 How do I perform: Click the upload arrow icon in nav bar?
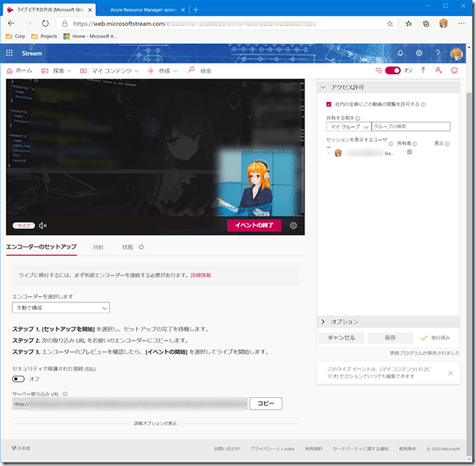(x=423, y=71)
